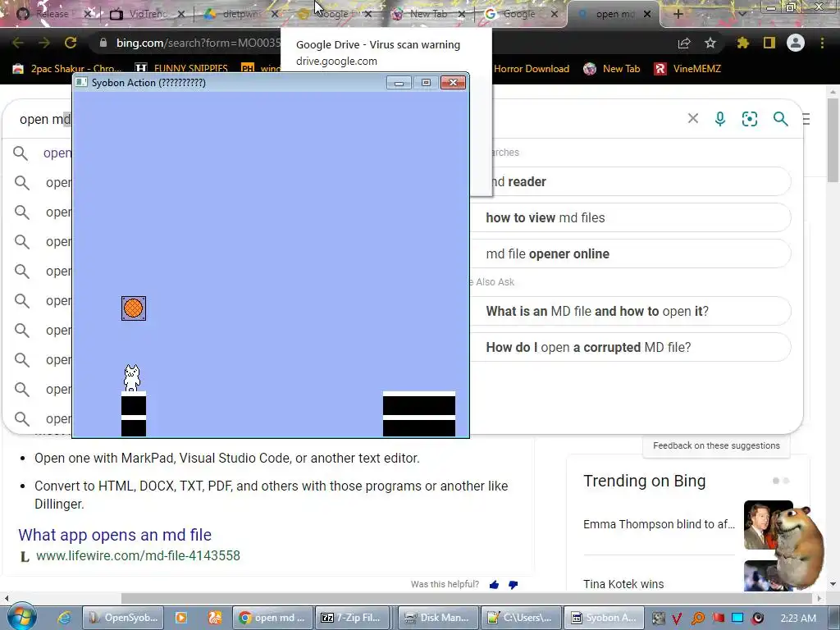Share this page from the address bar
This screenshot has height=630, width=840.
tap(684, 43)
